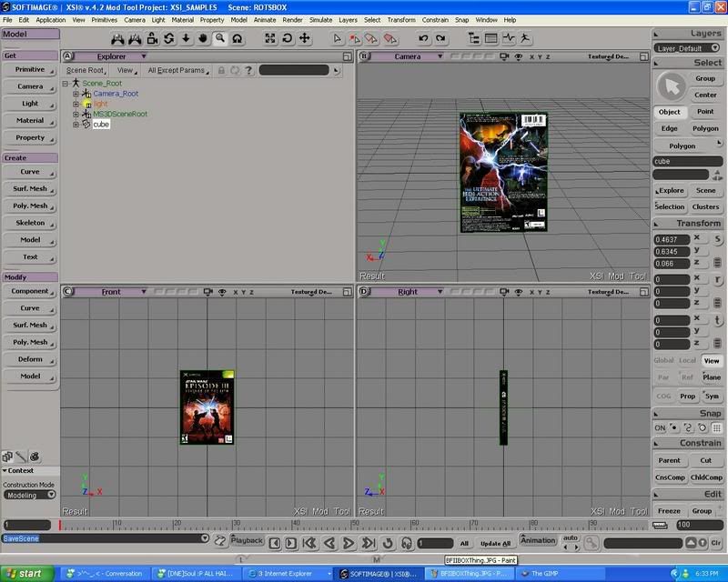Collapse Scene_Root tree node

[x=66, y=84]
